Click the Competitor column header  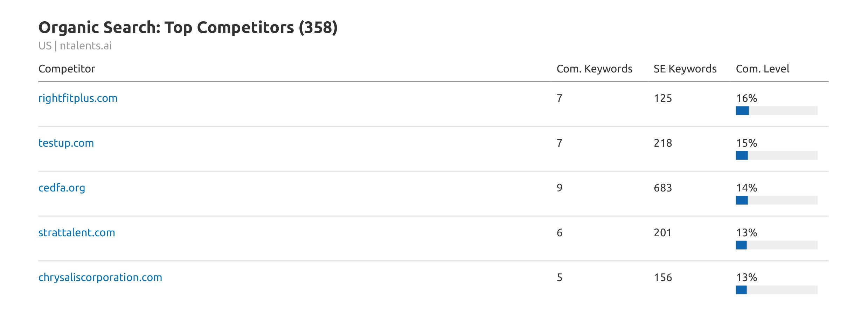67,69
